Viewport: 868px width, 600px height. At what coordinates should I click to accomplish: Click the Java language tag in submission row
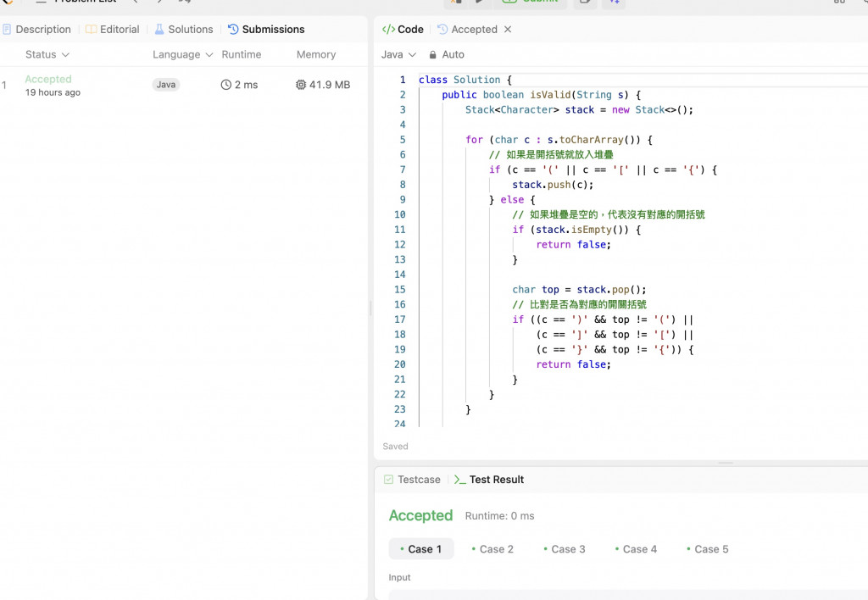[x=165, y=85]
